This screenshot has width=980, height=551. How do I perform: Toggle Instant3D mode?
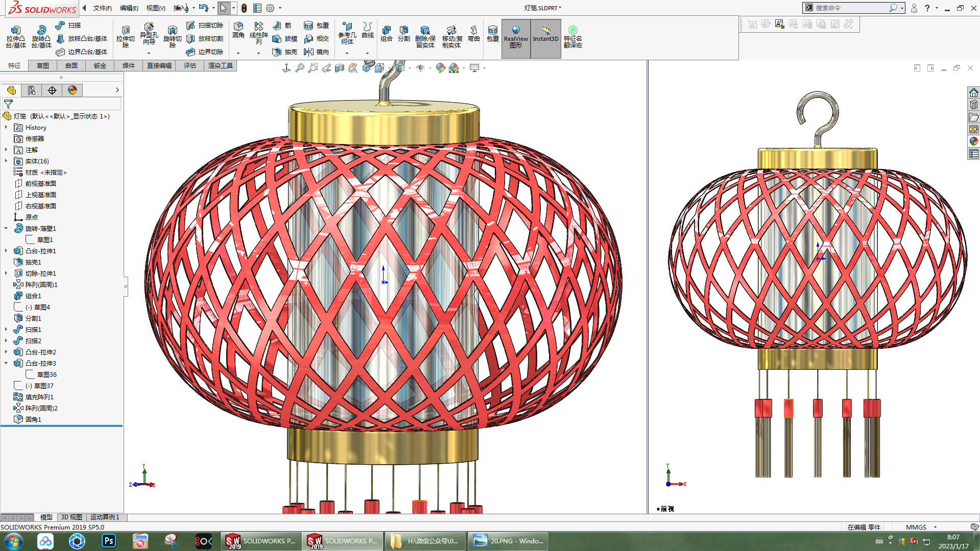545,38
